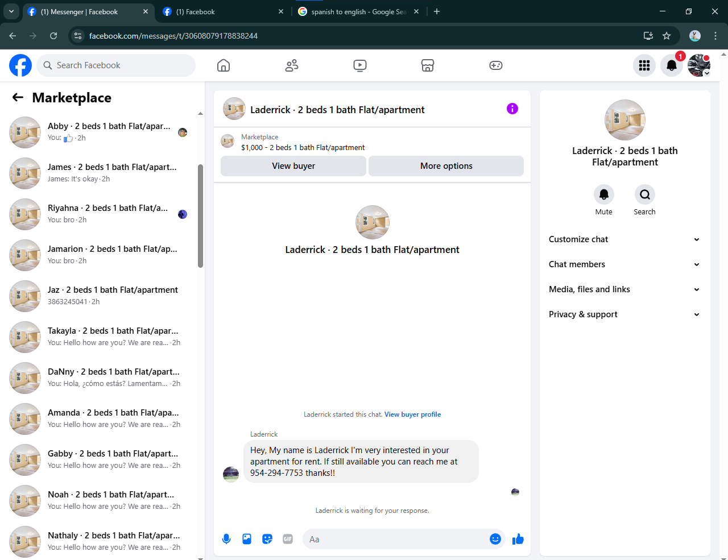
Task: Expand Privacy & support section
Action: tap(624, 314)
